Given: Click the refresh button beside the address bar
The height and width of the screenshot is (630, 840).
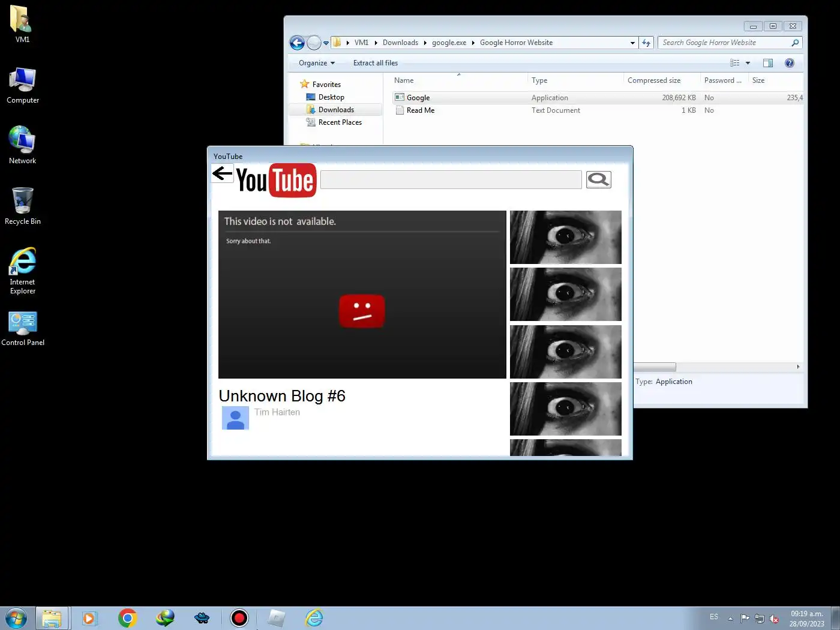Looking at the screenshot, I should [x=646, y=43].
